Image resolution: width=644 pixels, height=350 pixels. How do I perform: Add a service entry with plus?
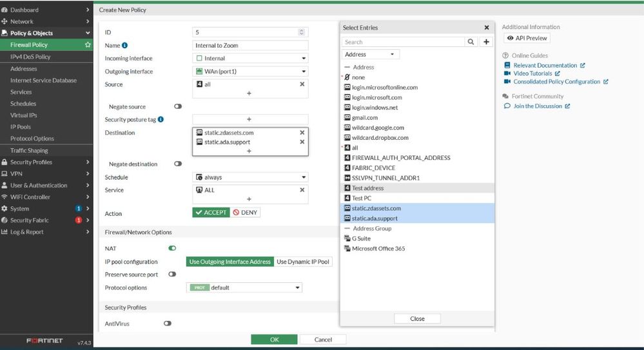click(249, 199)
